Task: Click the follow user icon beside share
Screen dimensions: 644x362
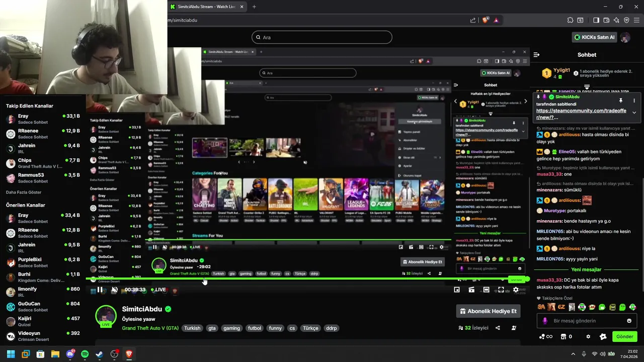Action: 514,328
